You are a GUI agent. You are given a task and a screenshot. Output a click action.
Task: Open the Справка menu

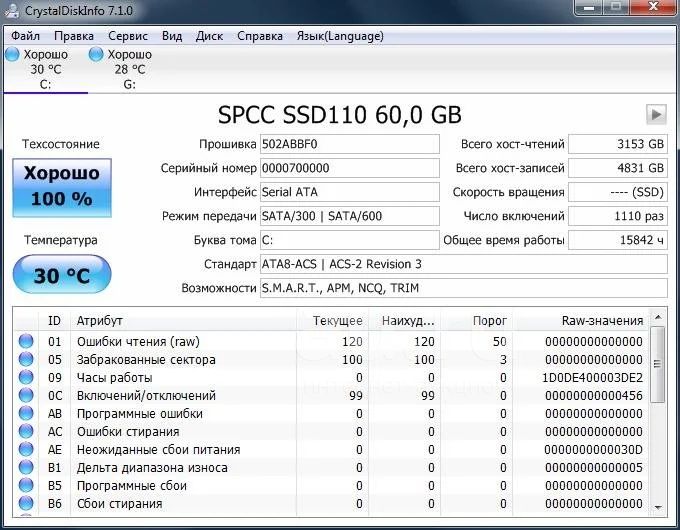[x=260, y=36]
